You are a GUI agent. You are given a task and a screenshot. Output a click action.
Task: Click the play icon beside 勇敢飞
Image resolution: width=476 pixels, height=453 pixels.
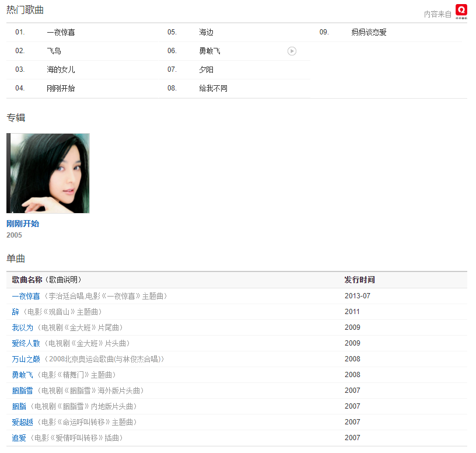click(x=292, y=51)
